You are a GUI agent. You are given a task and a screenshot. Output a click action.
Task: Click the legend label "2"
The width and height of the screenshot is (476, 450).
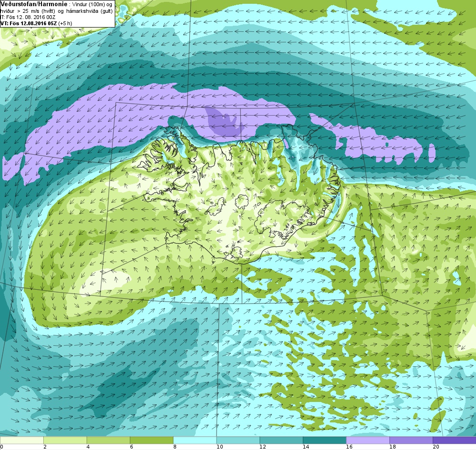point(45,446)
